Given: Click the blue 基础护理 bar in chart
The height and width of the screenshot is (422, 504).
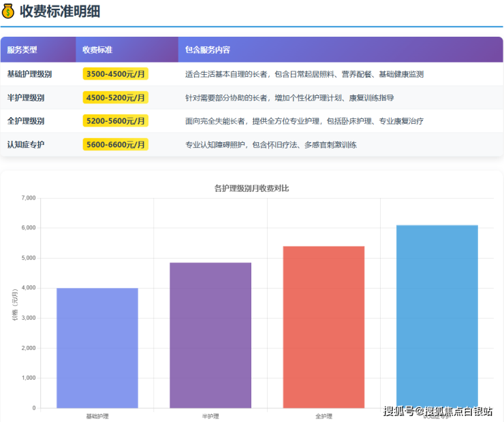Looking at the screenshot, I should 97,348.
